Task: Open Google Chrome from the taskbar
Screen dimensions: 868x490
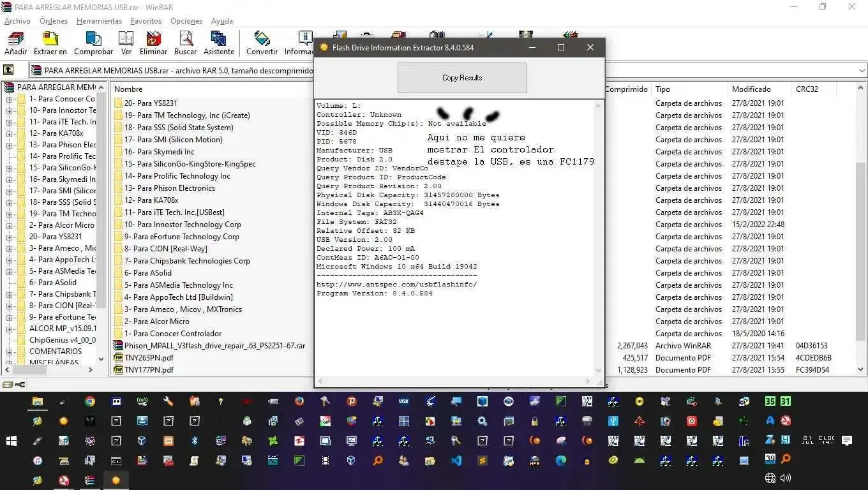Action: (90, 401)
